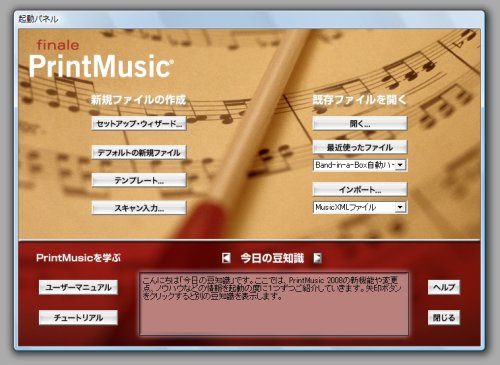Open the Band-in-a-Box recent files dropdown arrow

tap(400, 165)
